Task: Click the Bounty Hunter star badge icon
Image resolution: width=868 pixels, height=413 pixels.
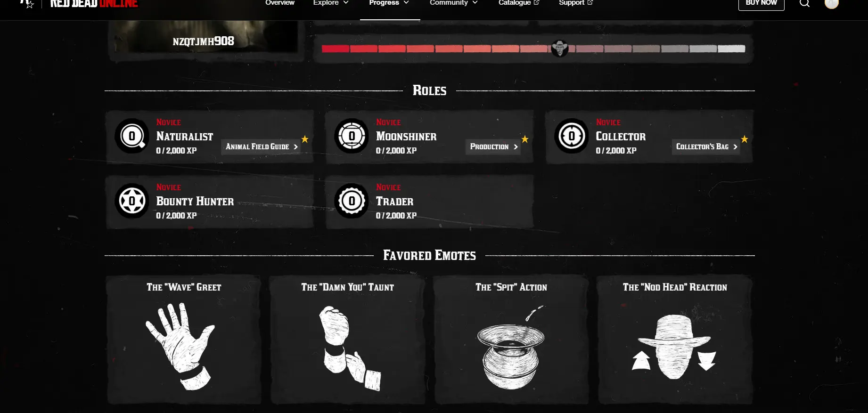Action: 132,201
